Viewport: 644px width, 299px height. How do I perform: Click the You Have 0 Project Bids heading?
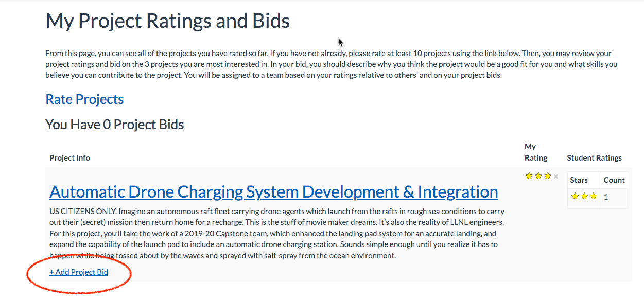(114, 125)
